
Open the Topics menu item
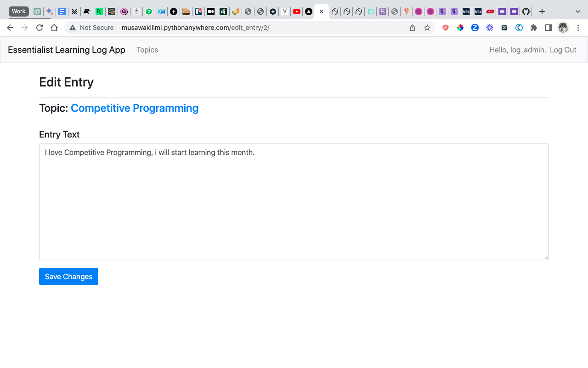147,50
